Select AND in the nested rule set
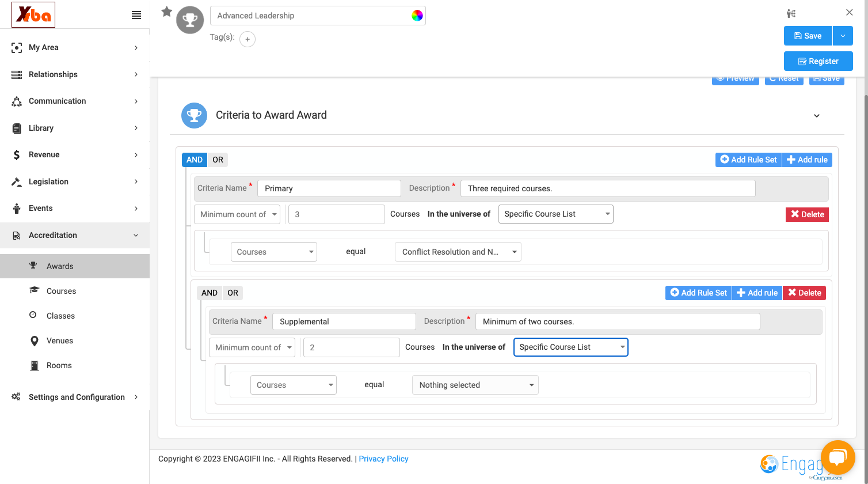The image size is (868, 484). (210, 293)
